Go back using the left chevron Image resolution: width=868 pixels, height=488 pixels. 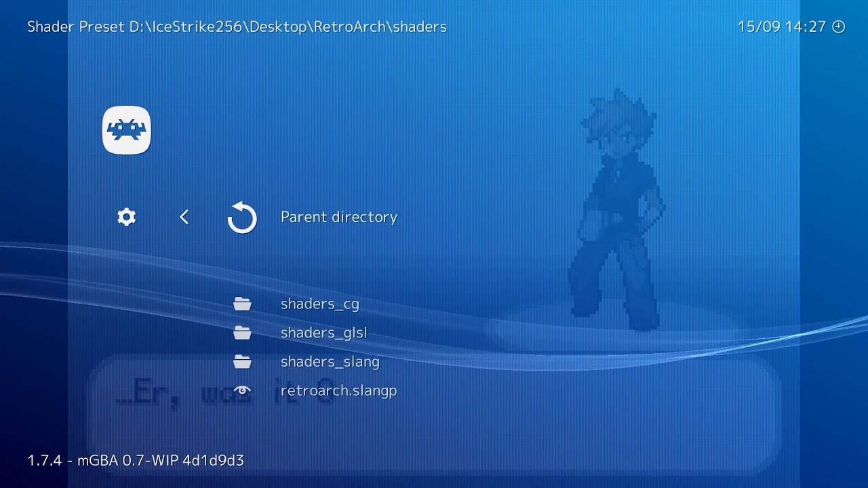pyautogui.click(x=184, y=217)
